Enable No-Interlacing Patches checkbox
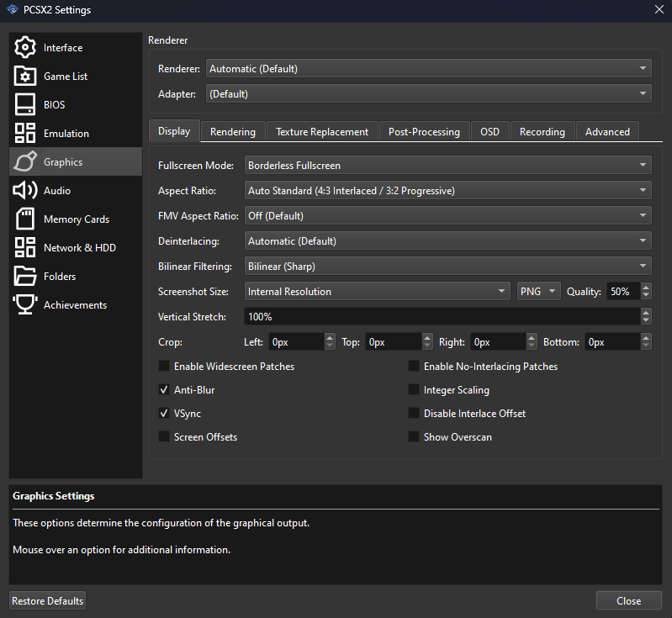 [414, 366]
